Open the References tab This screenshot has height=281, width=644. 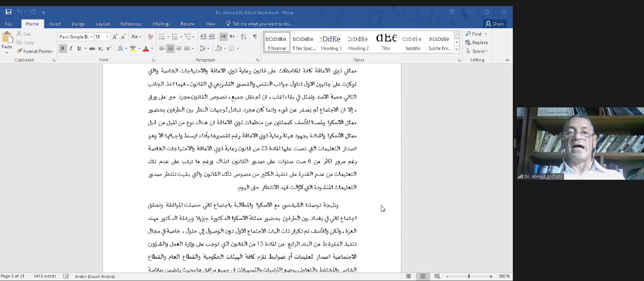click(131, 24)
